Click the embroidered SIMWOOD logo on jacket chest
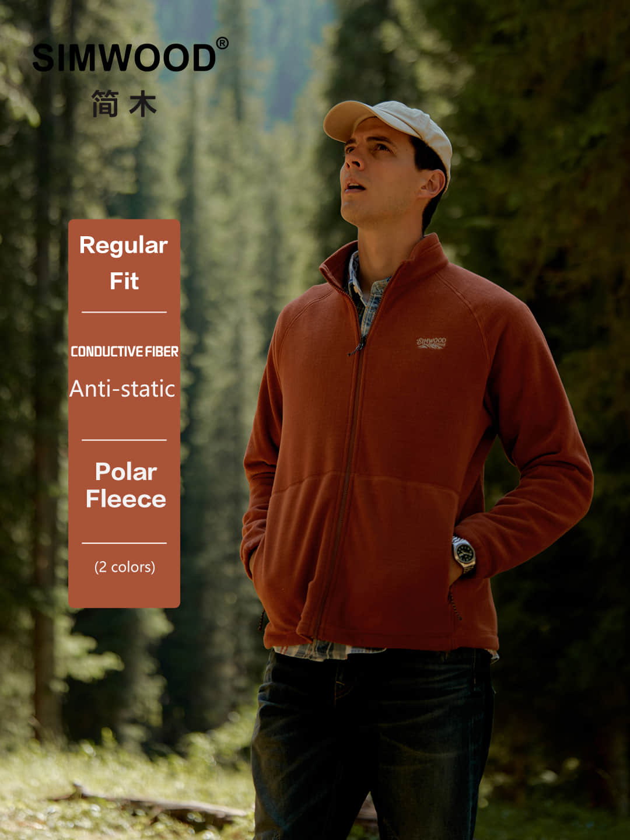The image size is (630, 840). [x=432, y=342]
